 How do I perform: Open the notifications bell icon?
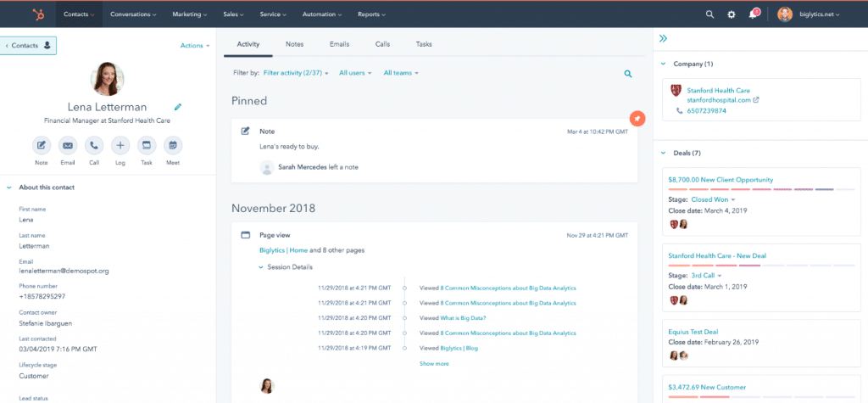tap(752, 14)
